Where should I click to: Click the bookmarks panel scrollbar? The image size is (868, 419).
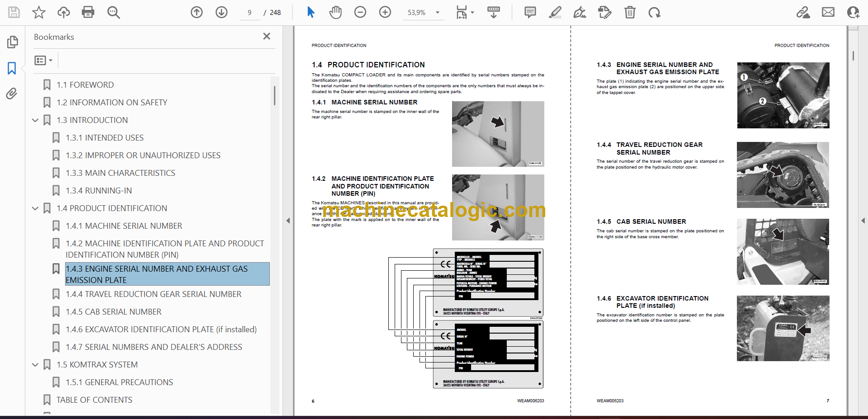click(274, 96)
